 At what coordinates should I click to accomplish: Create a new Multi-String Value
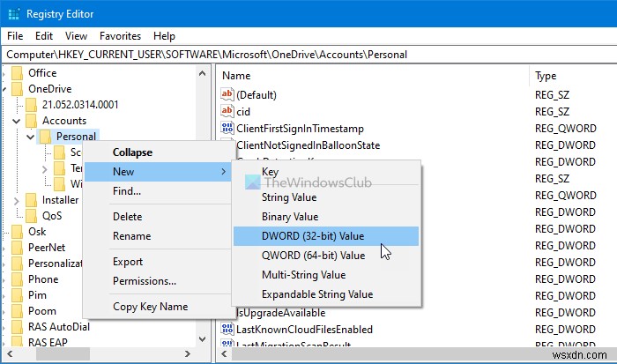[326, 275]
